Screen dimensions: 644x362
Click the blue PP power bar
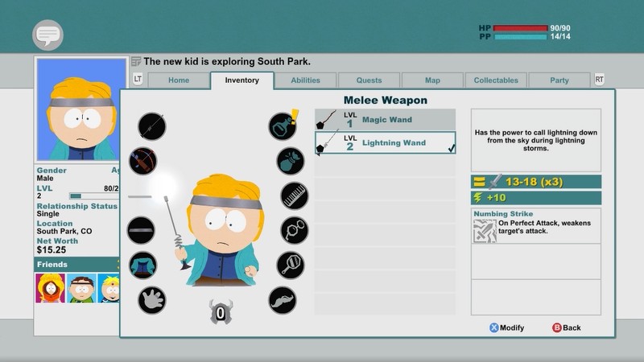(520, 36)
